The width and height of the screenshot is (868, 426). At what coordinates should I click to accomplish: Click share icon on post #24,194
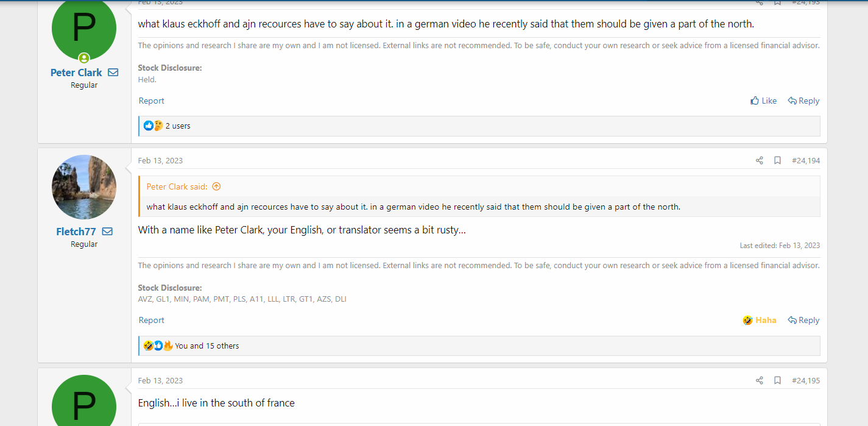(759, 160)
